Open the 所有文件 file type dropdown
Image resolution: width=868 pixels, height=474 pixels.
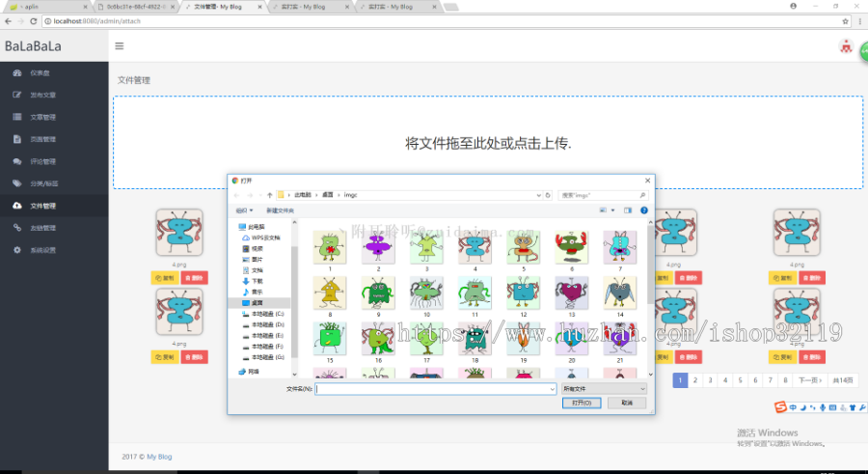[x=604, y=389]
